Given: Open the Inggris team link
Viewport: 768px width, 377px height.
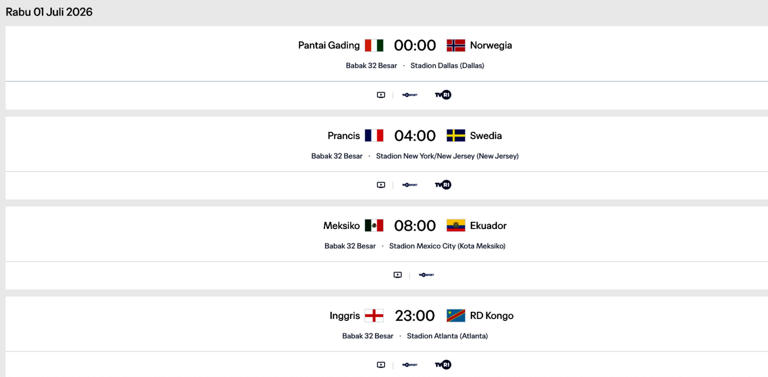Looking at the screenshot, I should (345, 316).
